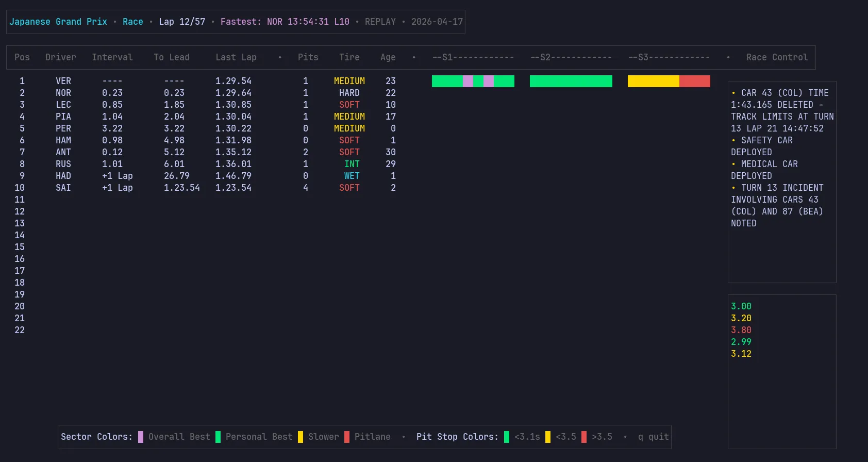The width and height of the screenshot is (868, 462).
Task: Select the VER sector 2 green bar
Action: [571, 81]
